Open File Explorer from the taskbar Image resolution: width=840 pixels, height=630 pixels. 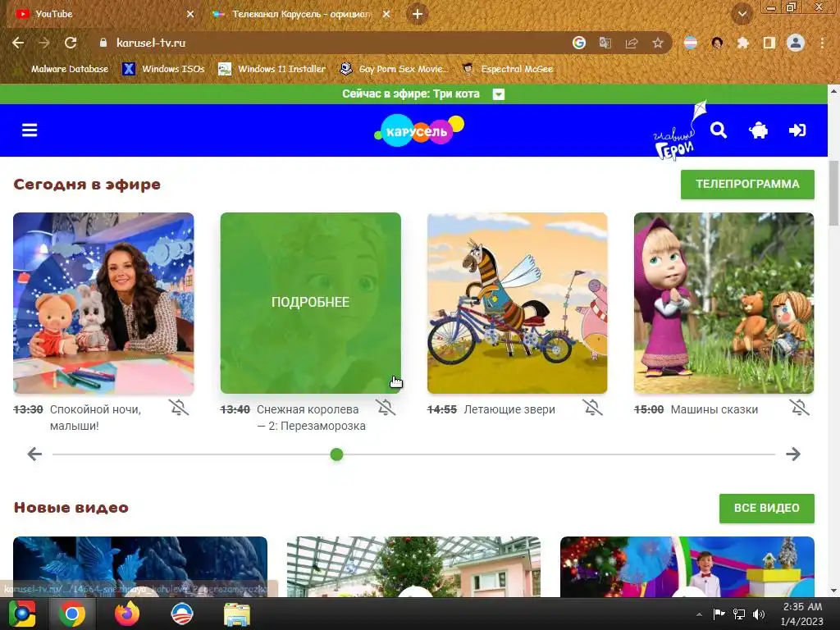click(x=236, y=614)
